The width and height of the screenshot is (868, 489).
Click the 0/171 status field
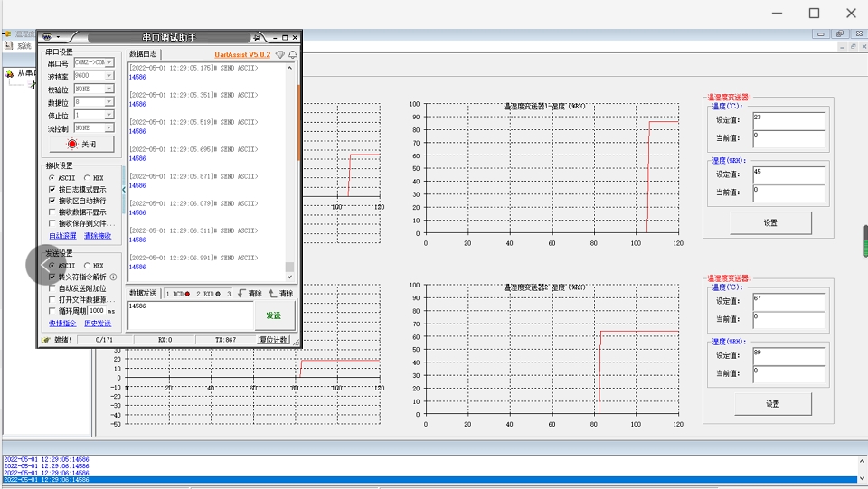104,340
